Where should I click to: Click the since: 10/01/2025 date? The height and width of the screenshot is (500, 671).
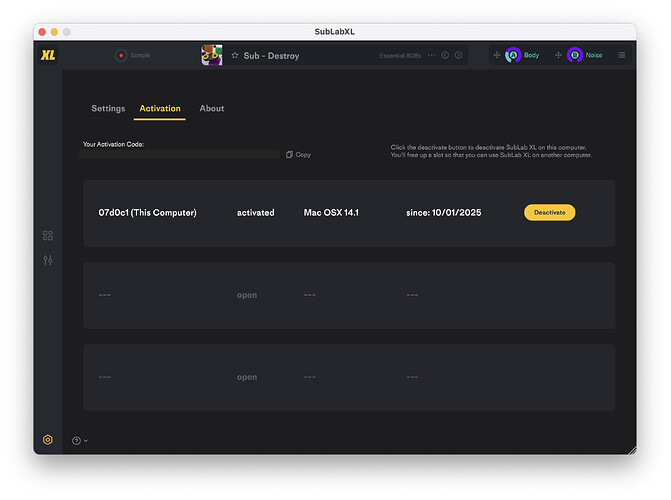pyautogui.click(x=444, y=213)
